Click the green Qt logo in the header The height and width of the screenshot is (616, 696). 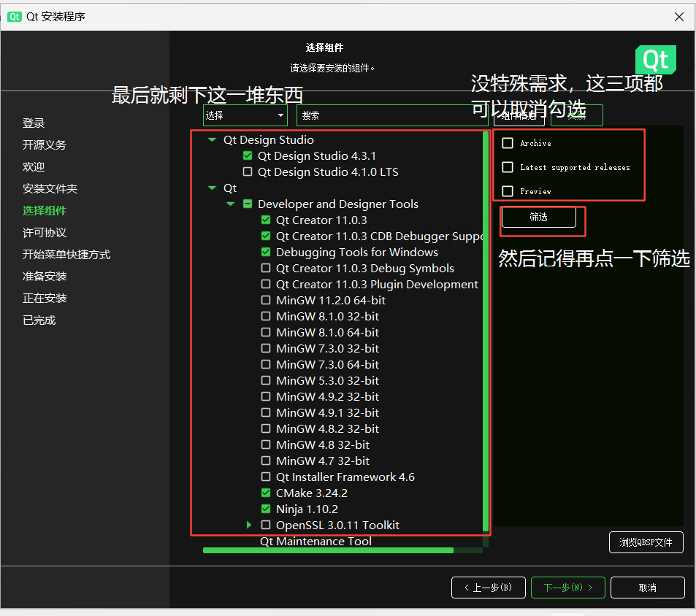(x=656, y=59)
